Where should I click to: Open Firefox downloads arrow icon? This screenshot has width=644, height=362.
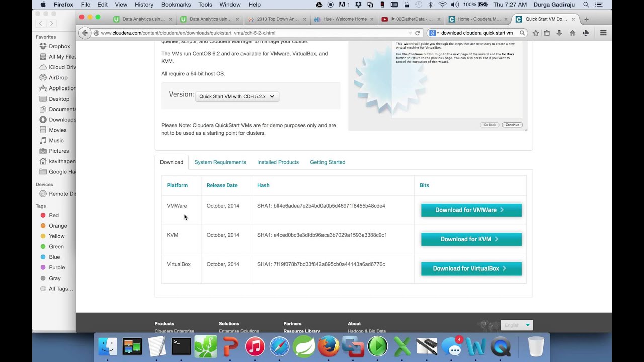(x=559, y=33)
